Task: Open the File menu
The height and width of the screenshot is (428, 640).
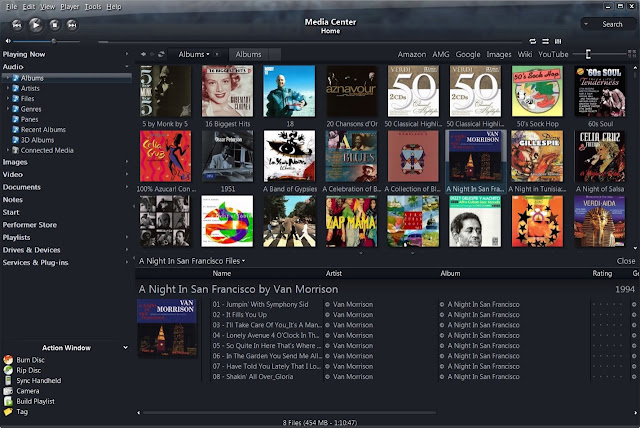Action: [x=11, y=7]
